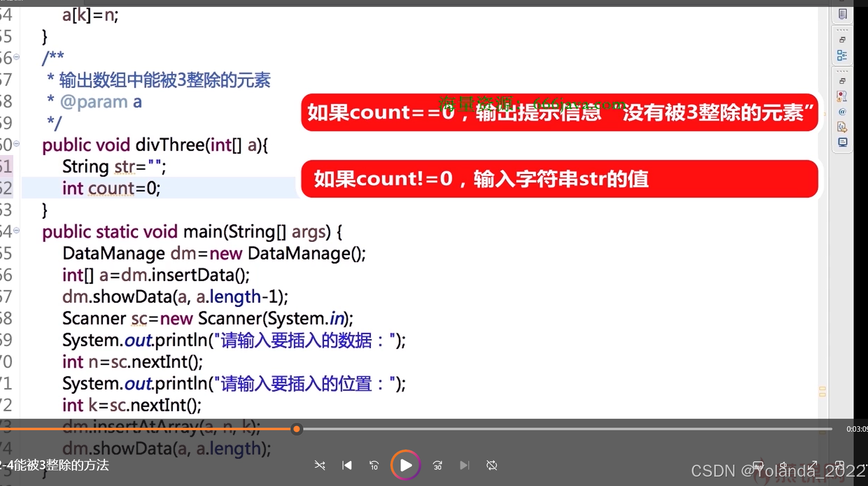Restore the Outline view stack
This screenshot has height=486, width=868.
[842, 40]
